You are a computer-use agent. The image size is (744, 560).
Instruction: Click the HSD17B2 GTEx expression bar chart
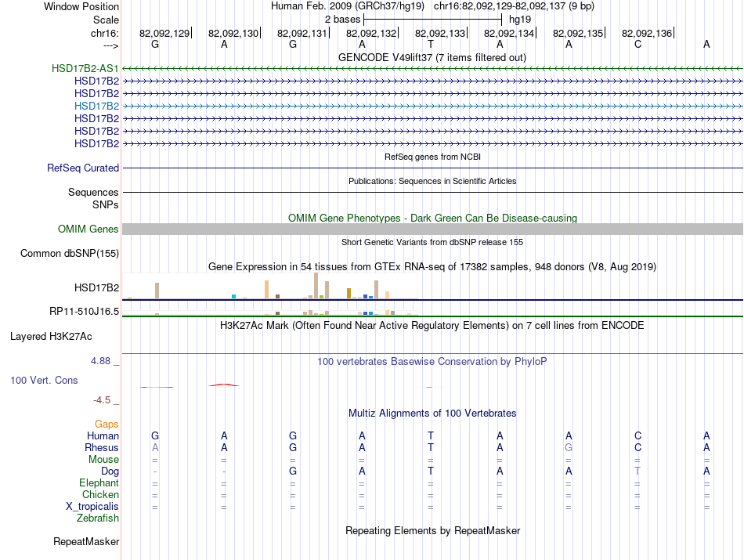pyautogui.click(x=270, y=286)
